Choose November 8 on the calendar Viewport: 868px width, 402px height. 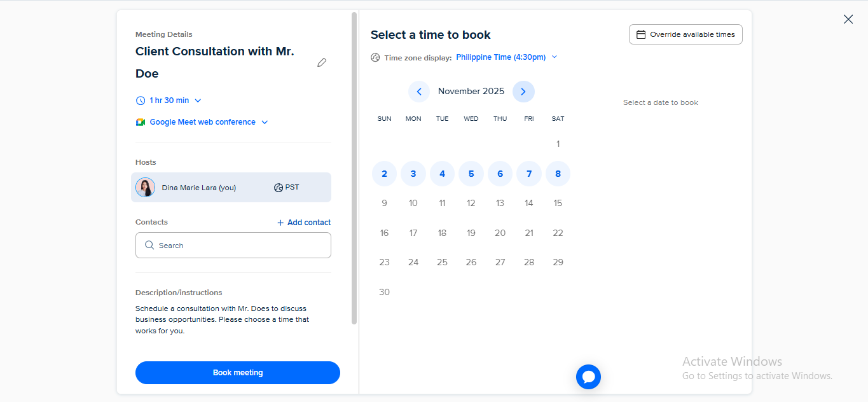(x=558, y=174)
